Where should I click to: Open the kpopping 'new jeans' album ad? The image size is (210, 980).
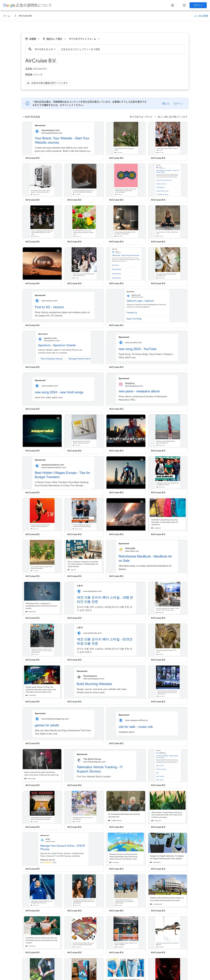(x=147, y=392)
